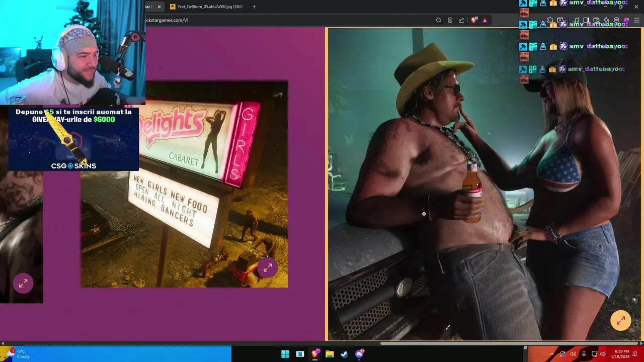Expand the Delights cabaret sign image
644x362 pixels.
[x=268, y=268]
